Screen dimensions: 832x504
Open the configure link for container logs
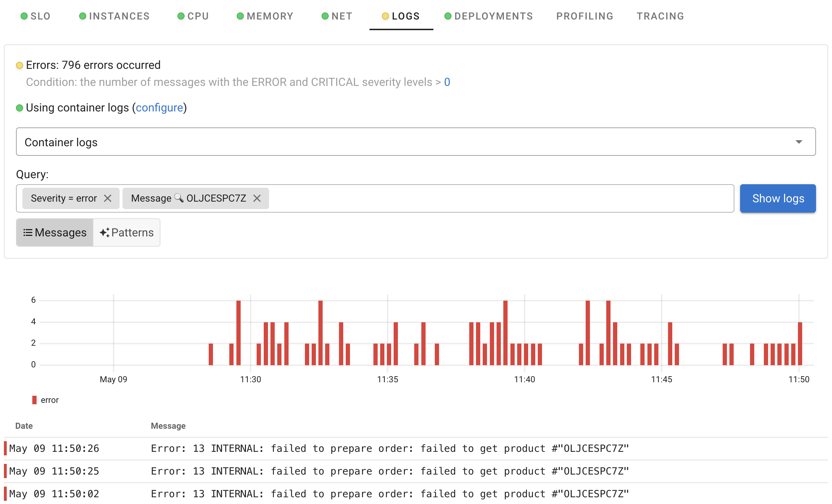point(159,108)
